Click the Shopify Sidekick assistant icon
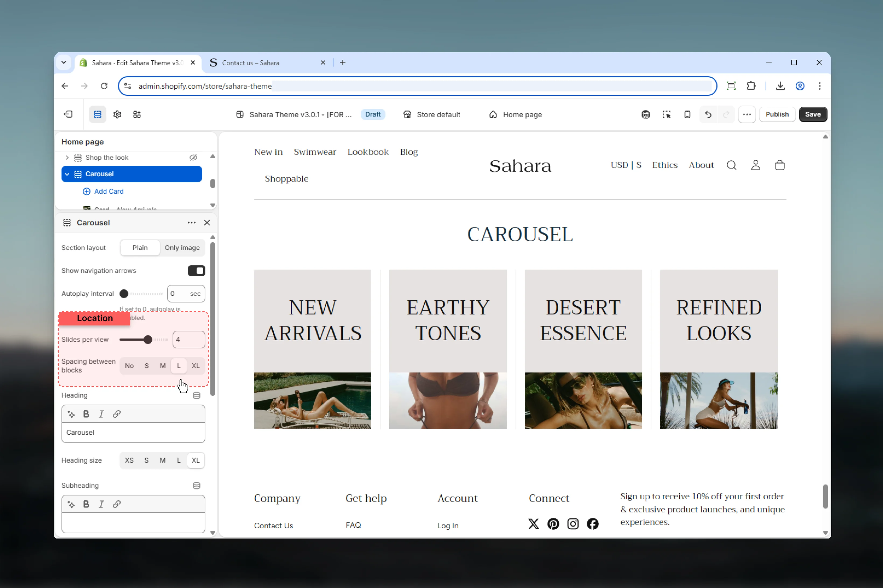Screen dimensions: 883x588 coord(646,114)
